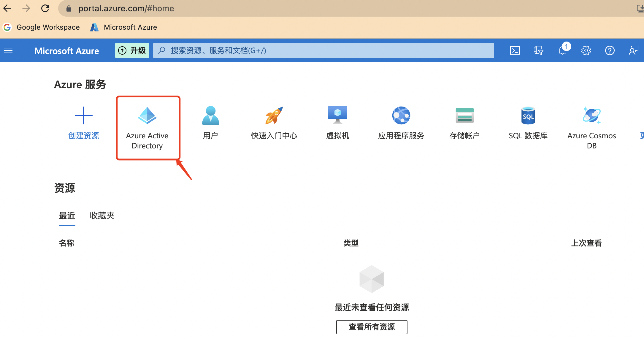Focus the 搜索资源、服务和文档 search box

pos(323,50)
